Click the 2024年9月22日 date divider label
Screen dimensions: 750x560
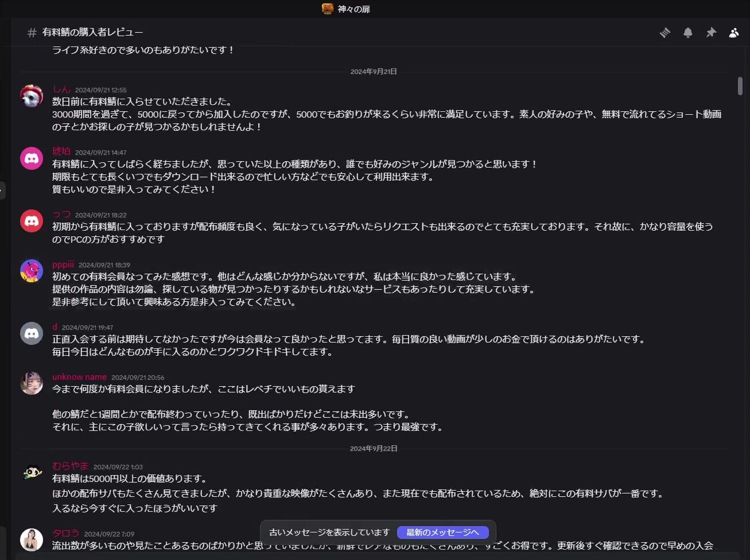[x=374, y=449]
